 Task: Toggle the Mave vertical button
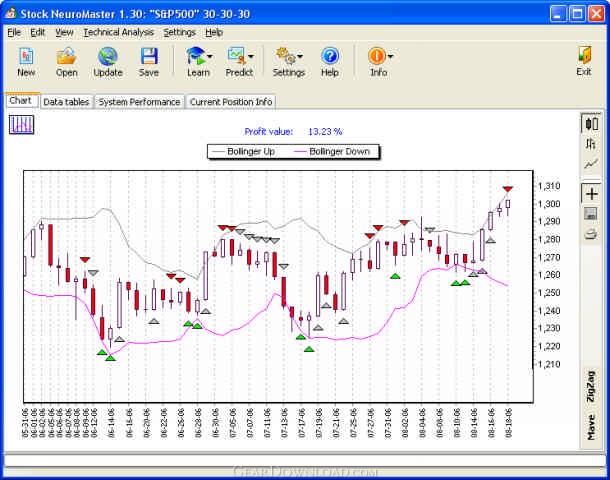591,427
